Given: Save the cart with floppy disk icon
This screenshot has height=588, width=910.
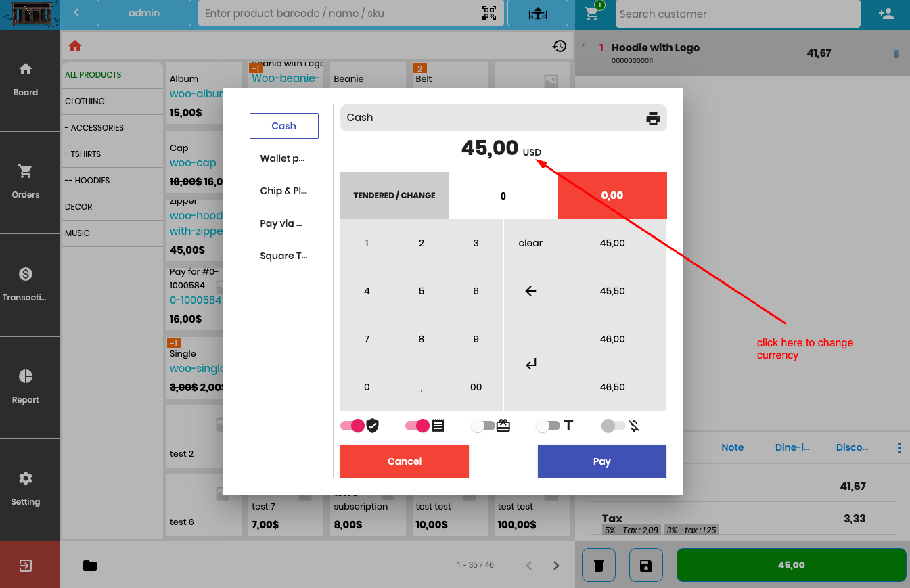Looking at the screenshot, I should click(x=646, y=565).
